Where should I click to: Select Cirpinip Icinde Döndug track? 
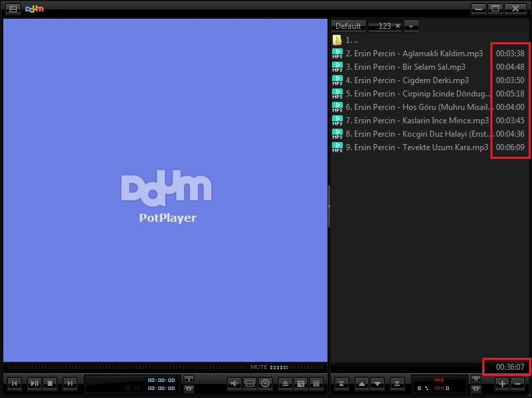(x=429, y=94)
